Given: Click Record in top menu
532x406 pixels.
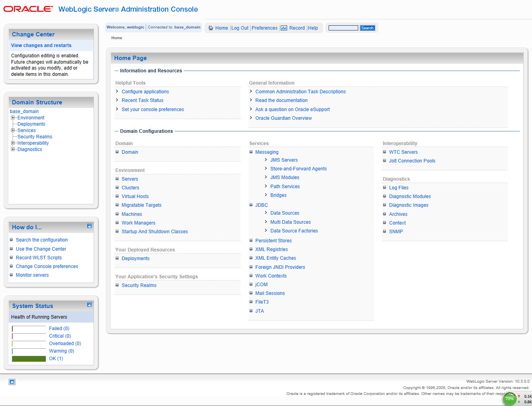Looking at the screenshot, I should coord(297,28).
